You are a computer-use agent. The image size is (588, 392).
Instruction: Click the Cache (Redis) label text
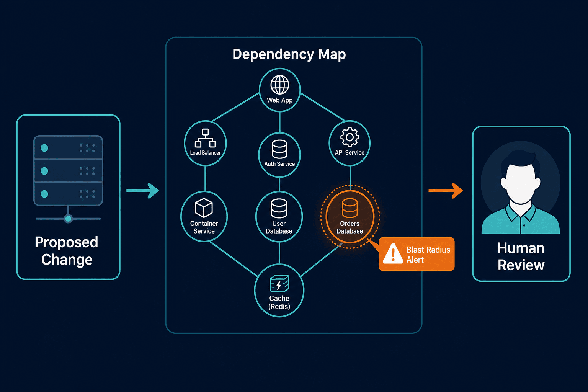[x=279, y=302]
